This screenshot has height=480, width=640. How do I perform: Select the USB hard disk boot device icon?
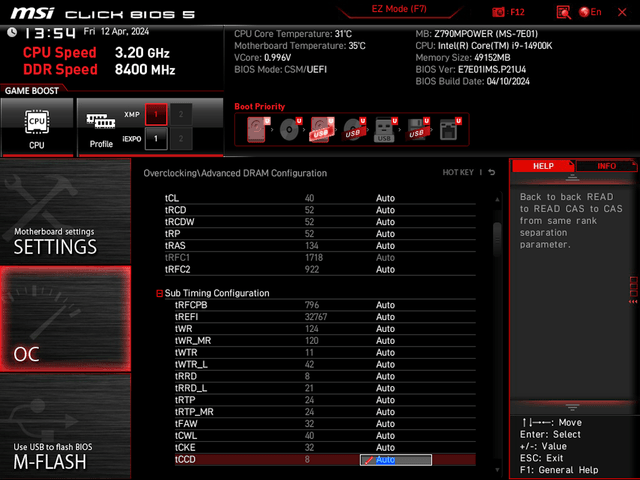322,129
